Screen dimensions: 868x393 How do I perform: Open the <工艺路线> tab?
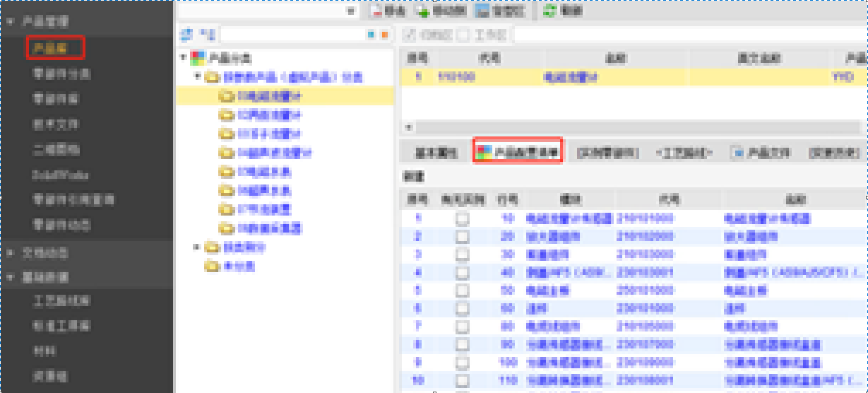click(685, 153)
